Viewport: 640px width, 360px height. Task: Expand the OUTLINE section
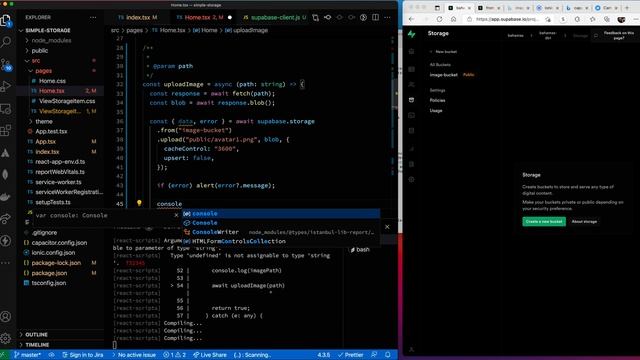36,335
